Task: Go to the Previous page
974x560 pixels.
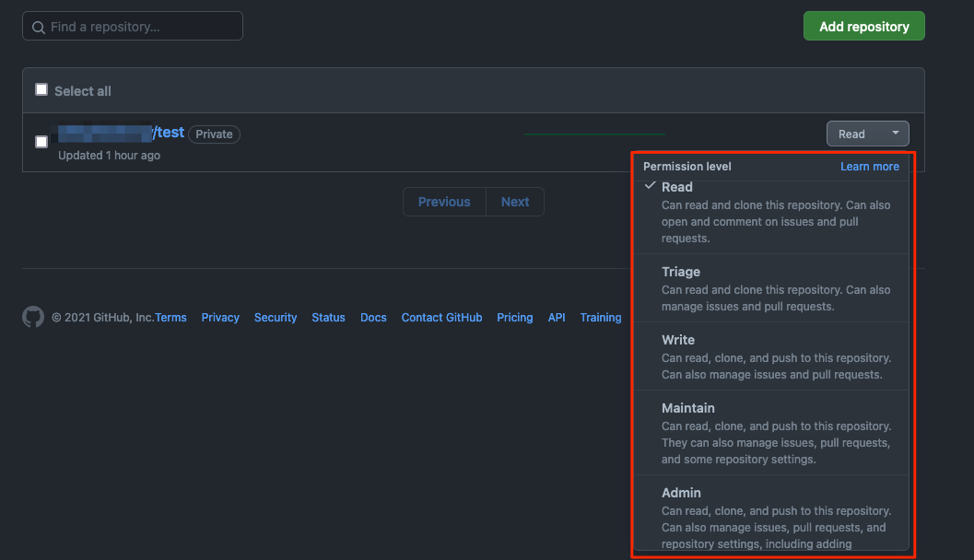Action: [x=444, y=202]
